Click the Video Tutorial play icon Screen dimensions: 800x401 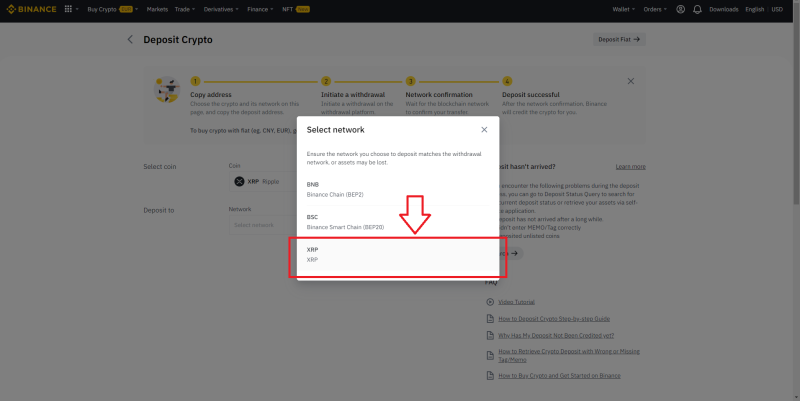pyautogui.click(x=490, y=302)
